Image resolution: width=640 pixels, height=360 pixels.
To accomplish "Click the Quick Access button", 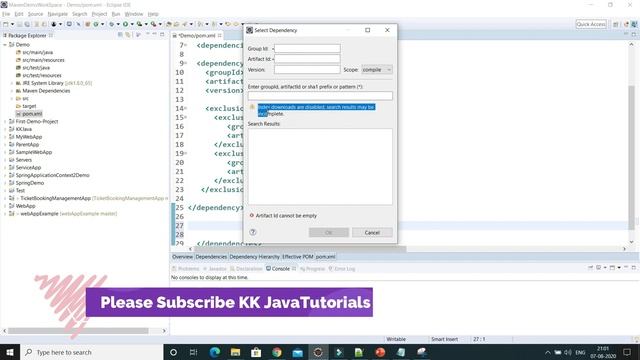I will click(x=591, y=24).
